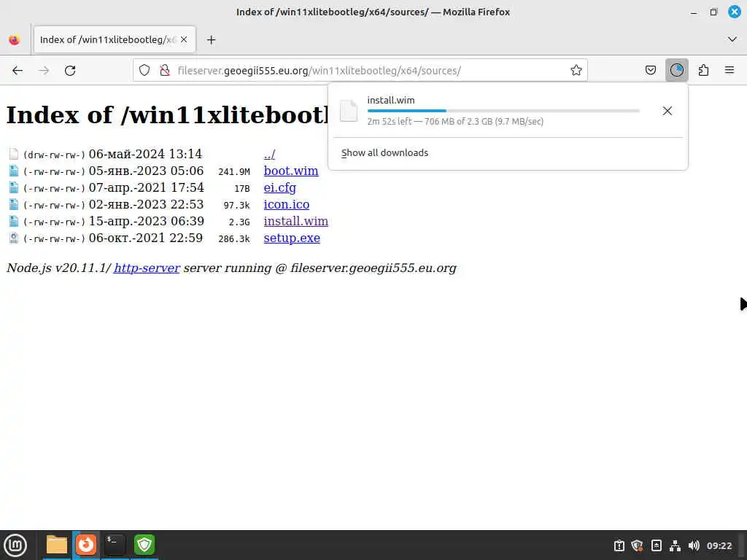Image resolution: width=747 pixels, height=560 pixels.
Task: Bookmark this page with the star
Action: 576,71
